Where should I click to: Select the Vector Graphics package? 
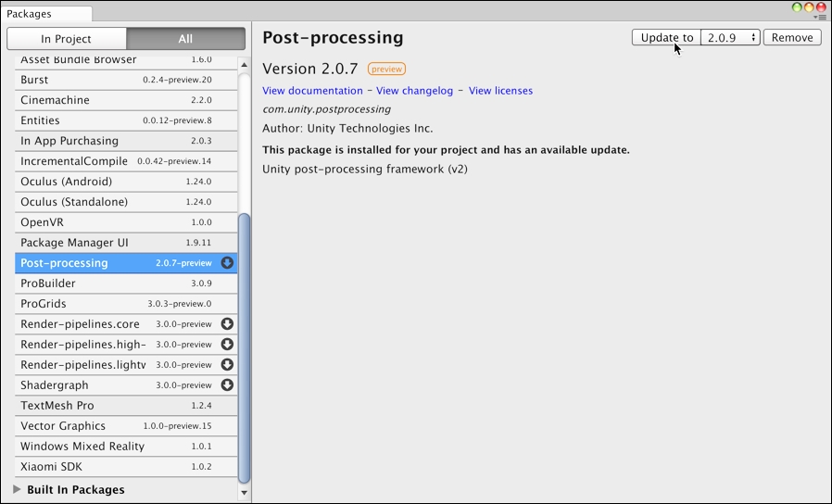pyautogui.click(x=126, y=425)
